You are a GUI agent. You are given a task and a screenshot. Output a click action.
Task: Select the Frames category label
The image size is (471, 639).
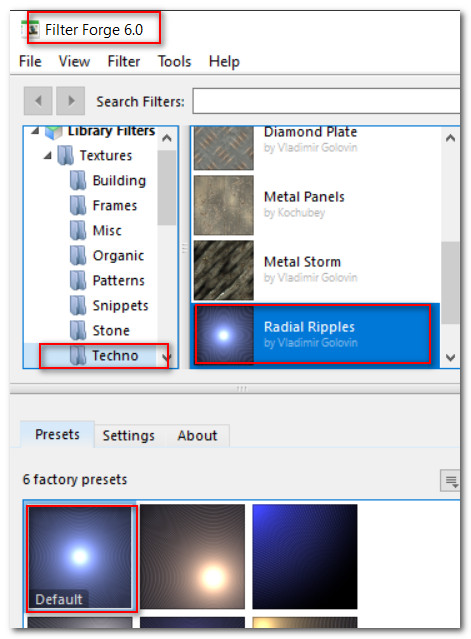114,205
